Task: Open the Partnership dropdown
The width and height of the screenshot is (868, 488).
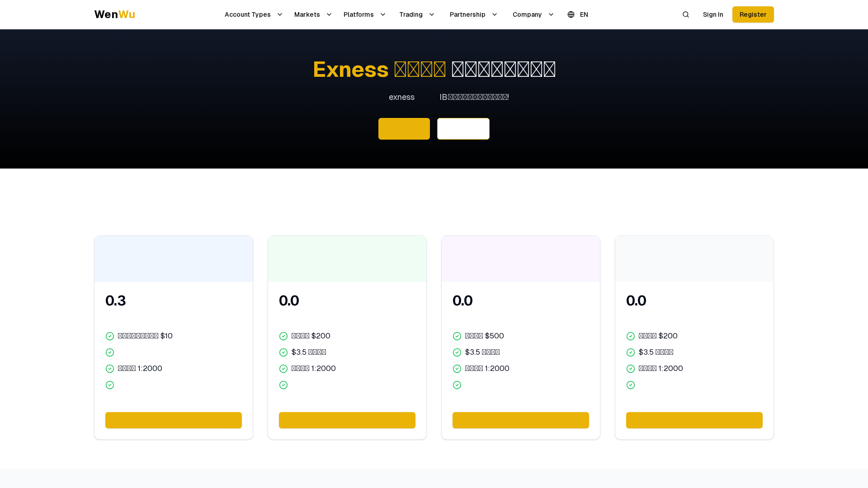Action: 473,14
